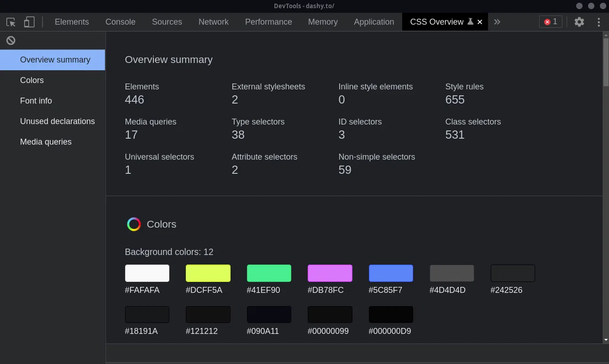This screenshot has width=609, height=364.
Task: Click the #00000099 swatch
Action: 330,314
